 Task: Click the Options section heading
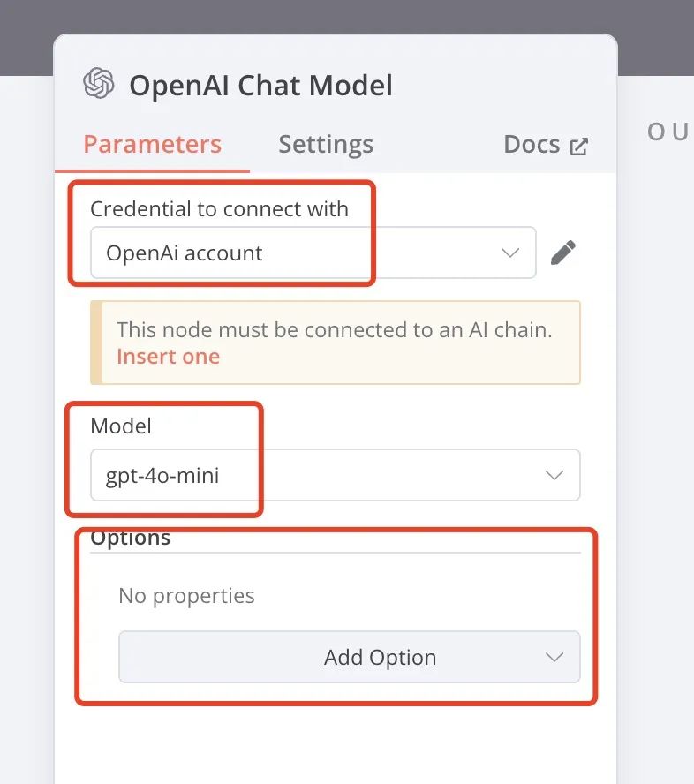coord(131,538)
